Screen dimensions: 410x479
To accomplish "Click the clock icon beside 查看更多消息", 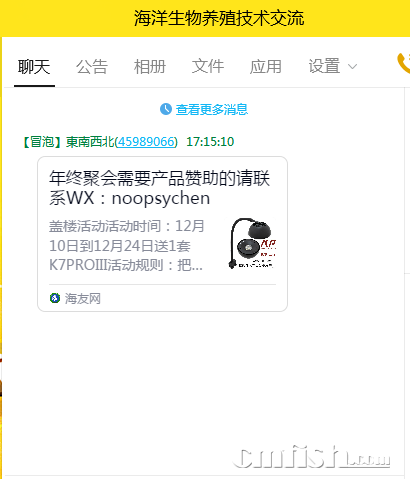I will pos(166,109).
